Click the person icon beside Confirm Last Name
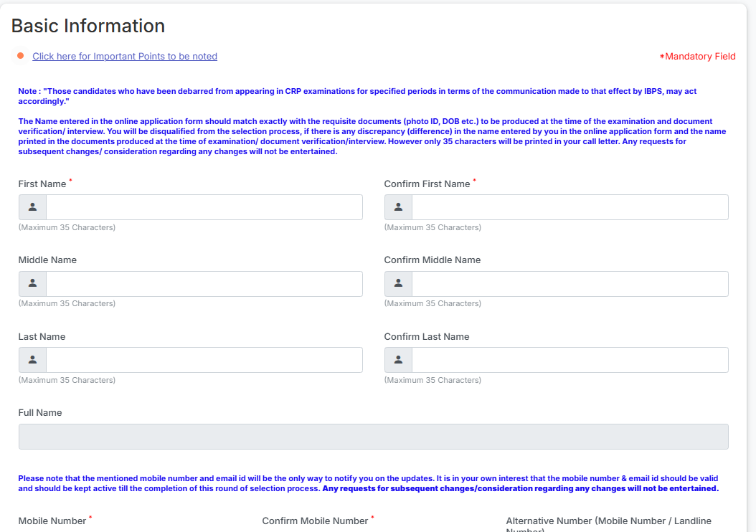Image resolution: width=756 pixels, height=532 pixels. coord(398,360)
